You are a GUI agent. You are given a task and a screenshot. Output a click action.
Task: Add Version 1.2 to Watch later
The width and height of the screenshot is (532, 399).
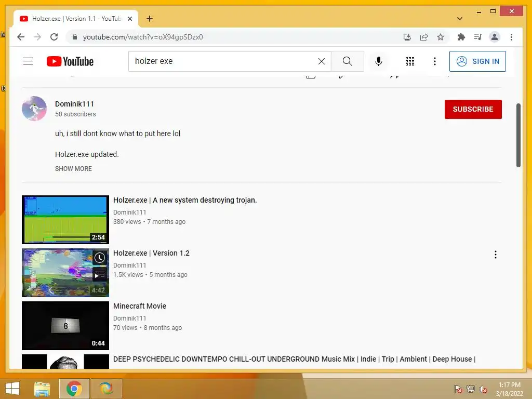coord(99,258)
